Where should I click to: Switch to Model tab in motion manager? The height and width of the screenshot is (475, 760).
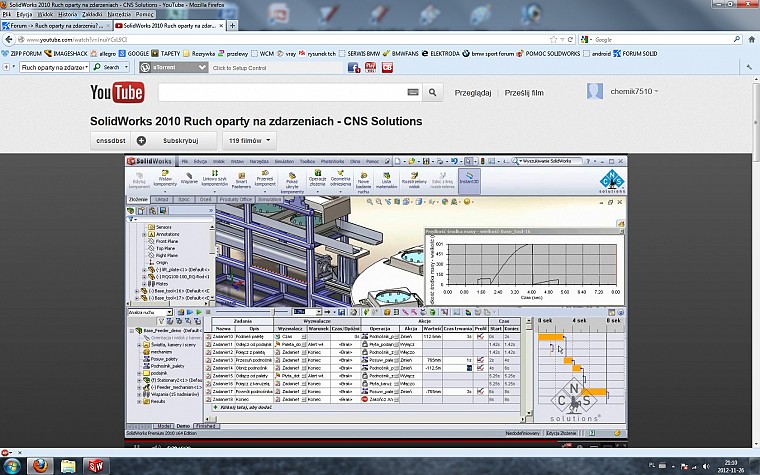[x=164, y=426]
